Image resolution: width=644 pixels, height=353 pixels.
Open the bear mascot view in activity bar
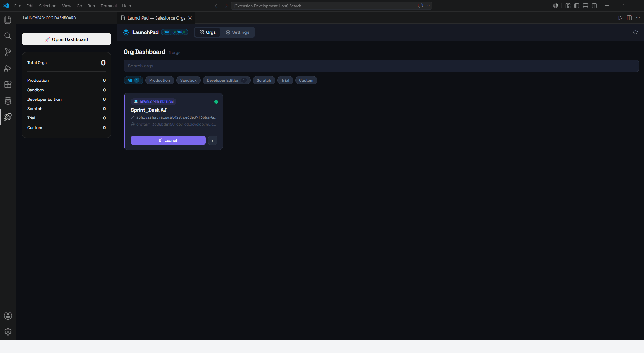pos(8,101)
